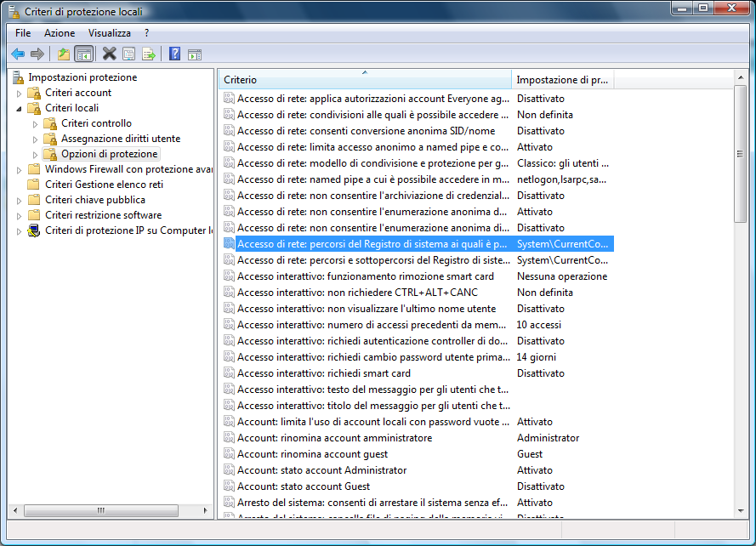This screenshot has width=756, height=546.
Task: Open Help with the question mark icon
Action: pyautogui.click(x=174, y=54)
